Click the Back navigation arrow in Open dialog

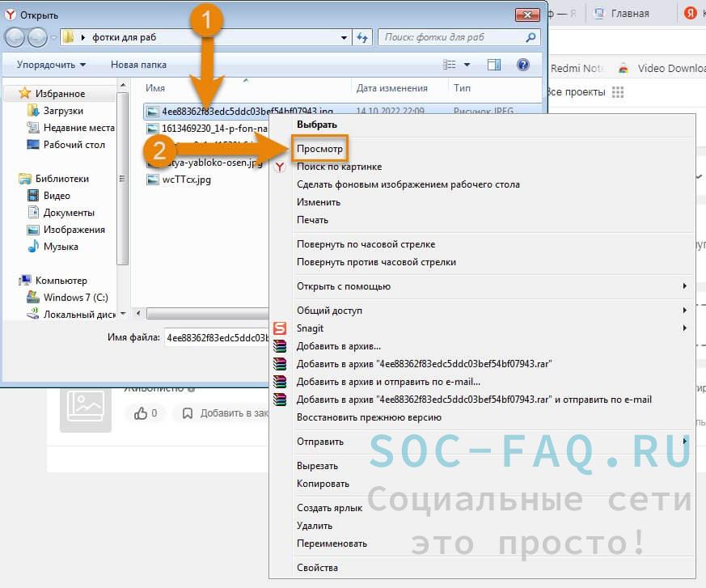click(15, 37)
